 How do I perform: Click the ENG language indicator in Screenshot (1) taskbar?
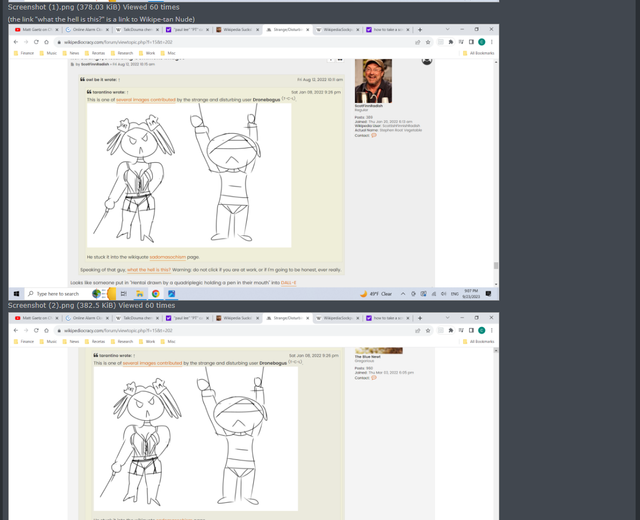pyautogui.click(x=455, y=294)
